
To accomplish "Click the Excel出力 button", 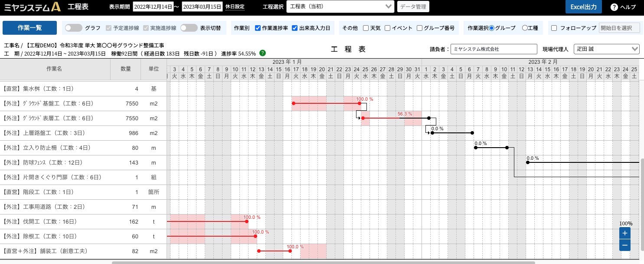I will pyautogui.click(x=584, y=7).
